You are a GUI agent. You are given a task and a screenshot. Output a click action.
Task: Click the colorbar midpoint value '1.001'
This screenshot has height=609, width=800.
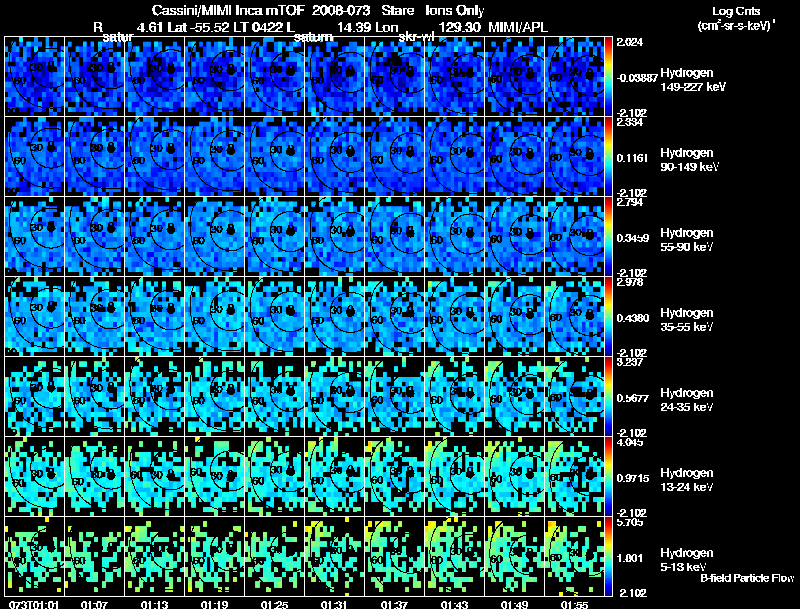(x=630, y=559)
